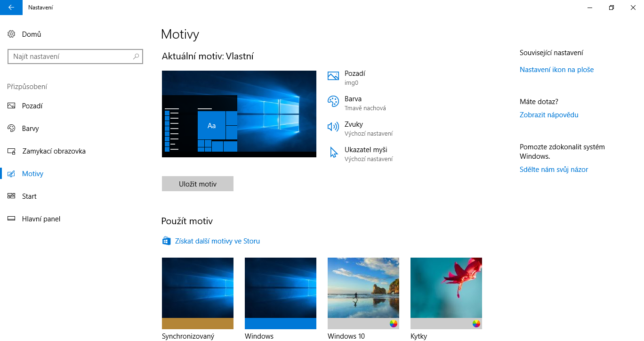Open Zvuky speaker icon
This screenshot has width=644, height=341.
pyautogui.click(x=333, y=127)
